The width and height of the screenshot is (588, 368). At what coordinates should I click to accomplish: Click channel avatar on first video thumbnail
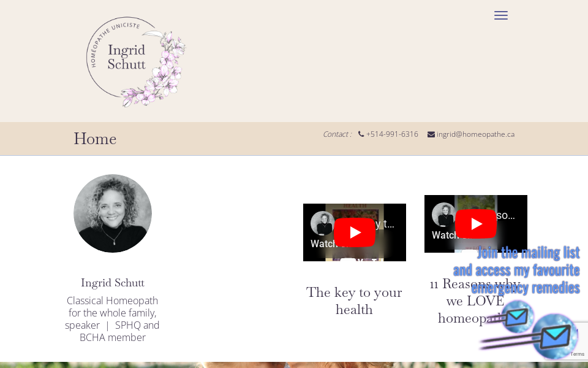[323, 223]
